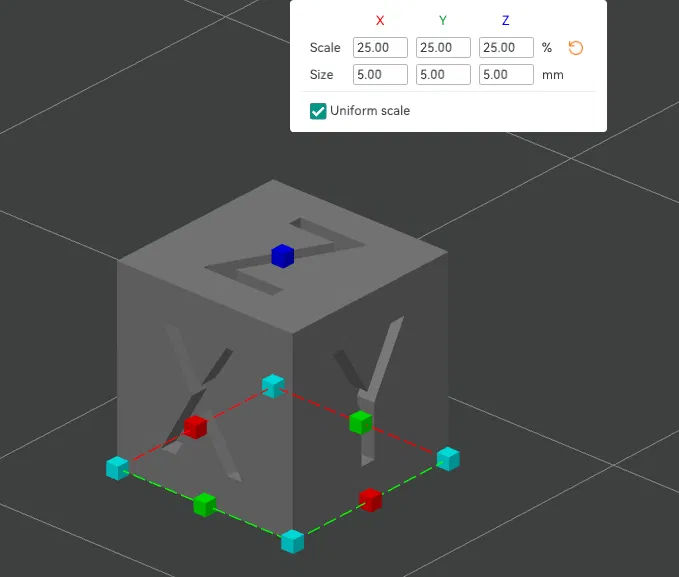
Task: Click the red X-axis handle on the X-engraved face
Action: point(195,427)
